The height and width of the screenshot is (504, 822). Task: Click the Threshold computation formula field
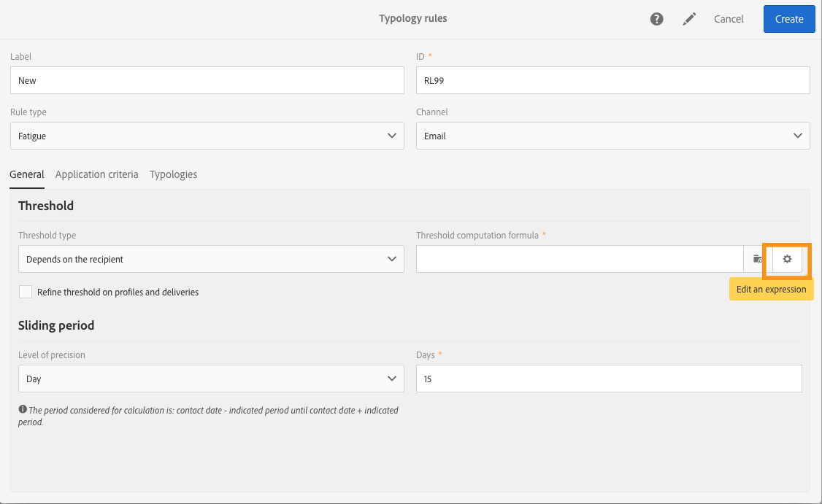580,259
